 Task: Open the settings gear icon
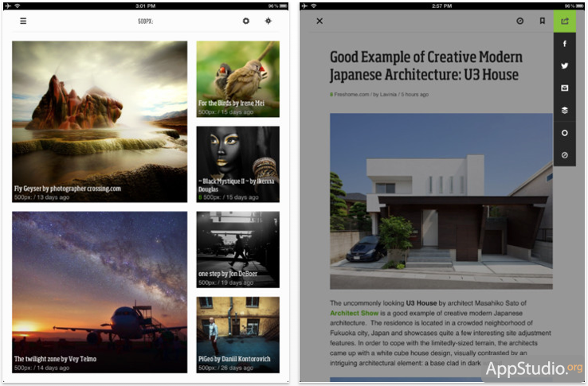246,21
